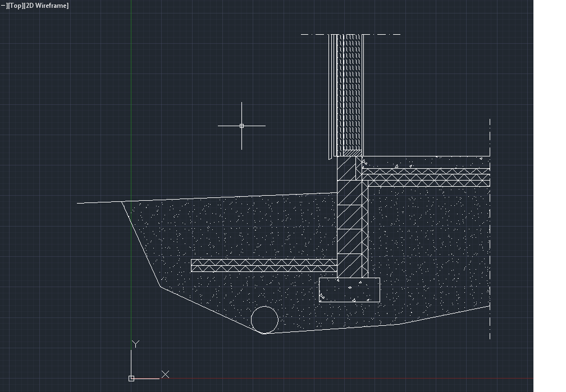The height and width of the screenshot is (392, 566).
Task: Click the dash-dot centerline above the wall
Action: coord(309,35)
